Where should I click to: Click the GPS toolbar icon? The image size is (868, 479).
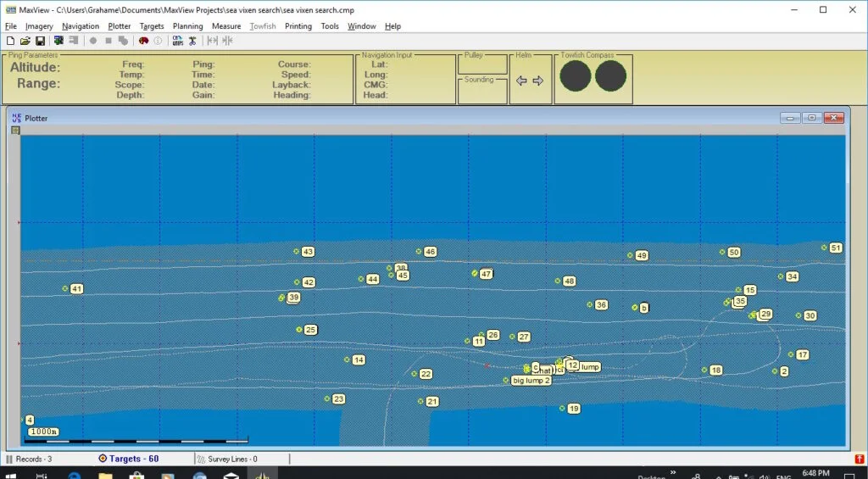(178, 41)
